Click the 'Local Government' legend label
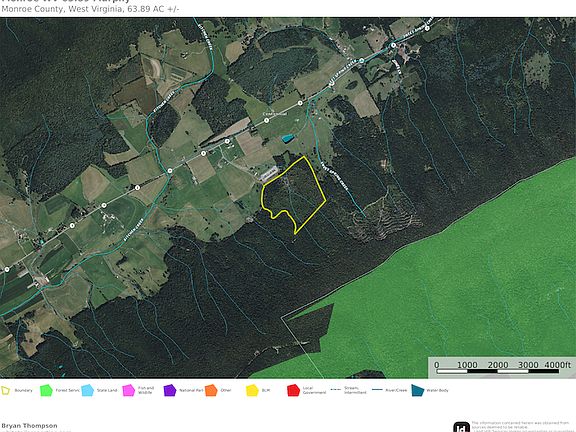576x432 pixels. (x=314, y=390)
